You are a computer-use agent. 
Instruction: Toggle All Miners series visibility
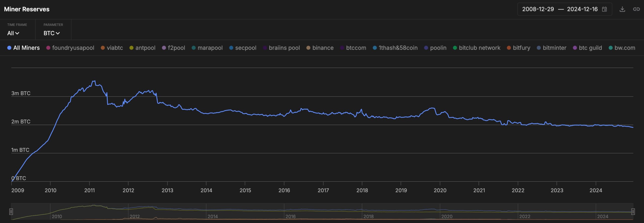pyautogui.click(x=23, y=48)
